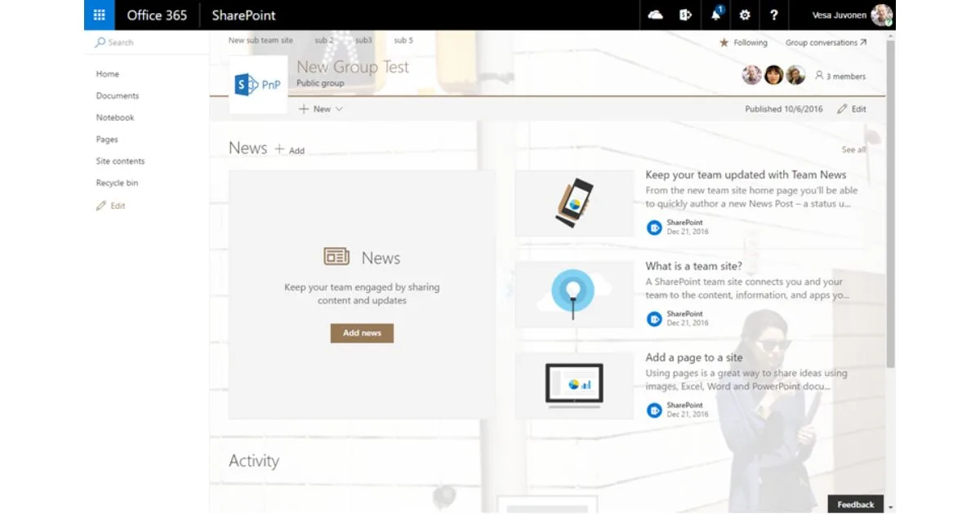Click SharePoint author icon under What is a team site

click(654, 319)
